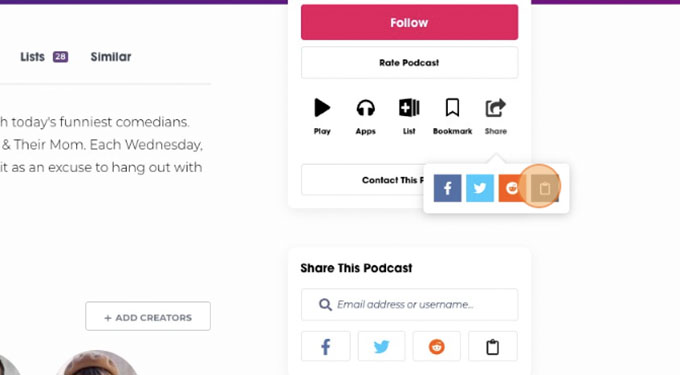The height and width of the screenshot is (375, 680).
Task: Share via Twitter in the popup
Action: 480,188
